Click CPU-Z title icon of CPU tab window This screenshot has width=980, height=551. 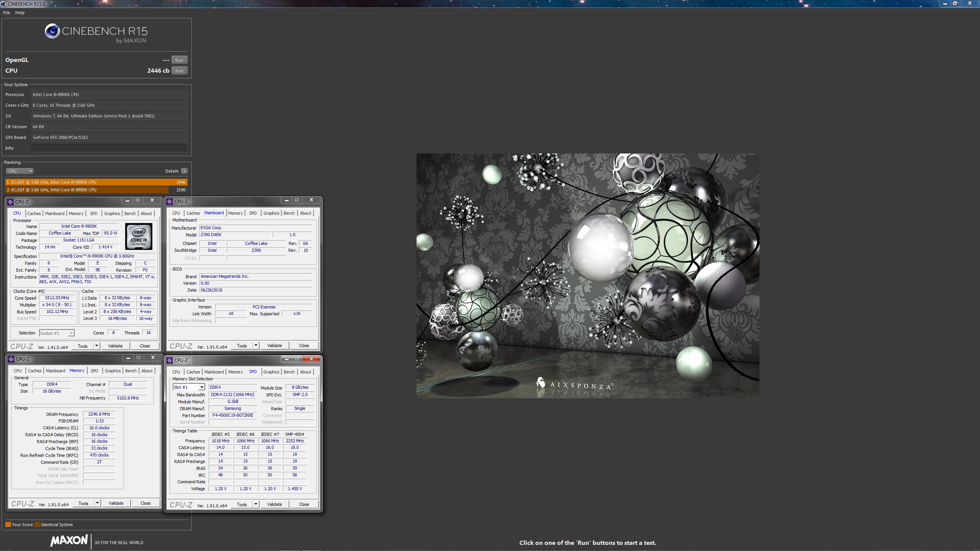(x=11, y=202)
